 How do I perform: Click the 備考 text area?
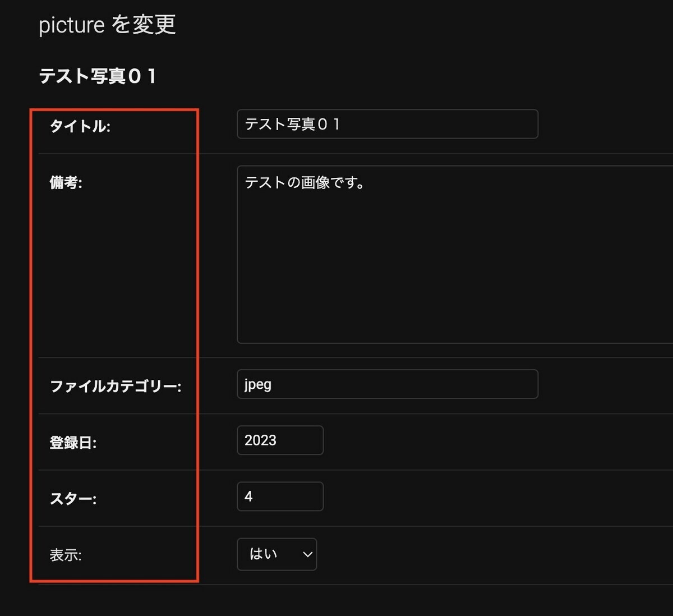[455, 254]
